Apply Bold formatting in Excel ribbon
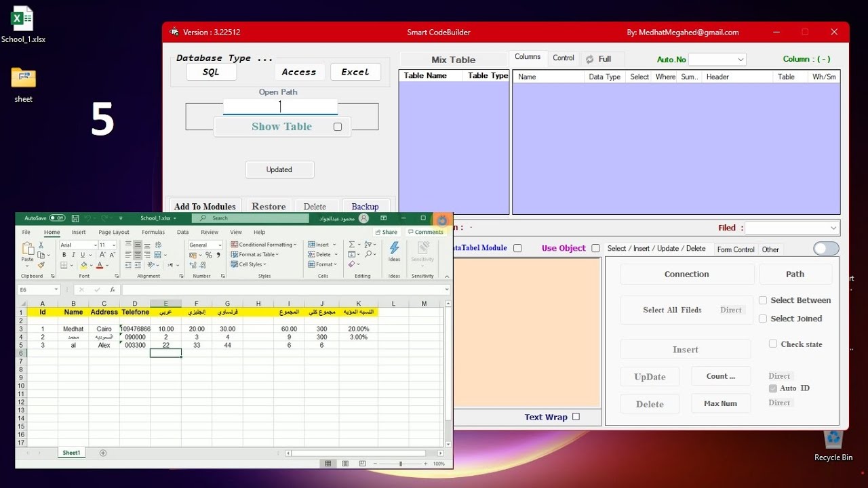868x488 pixels. coord(64,255)
